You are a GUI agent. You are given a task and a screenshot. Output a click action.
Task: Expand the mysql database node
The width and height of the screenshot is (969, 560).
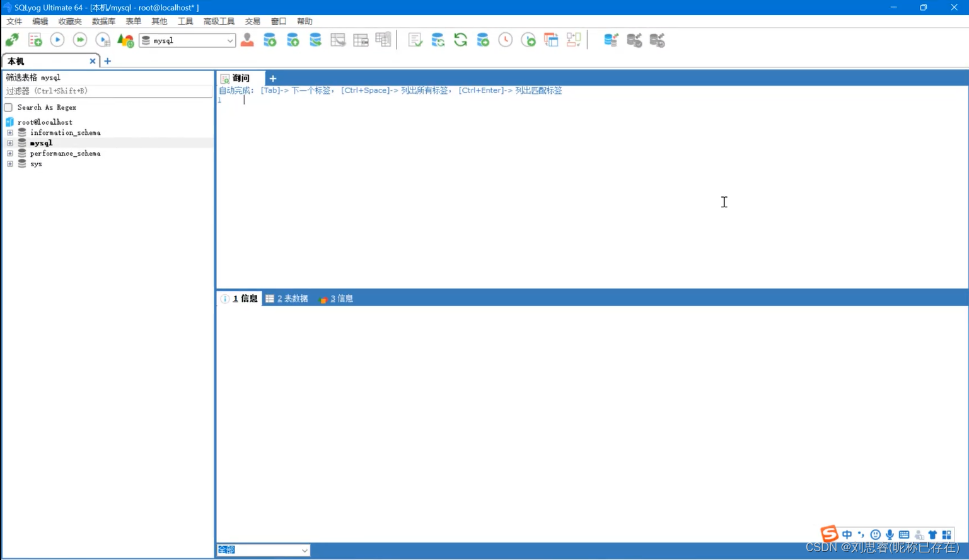click(x=10, y=143)
